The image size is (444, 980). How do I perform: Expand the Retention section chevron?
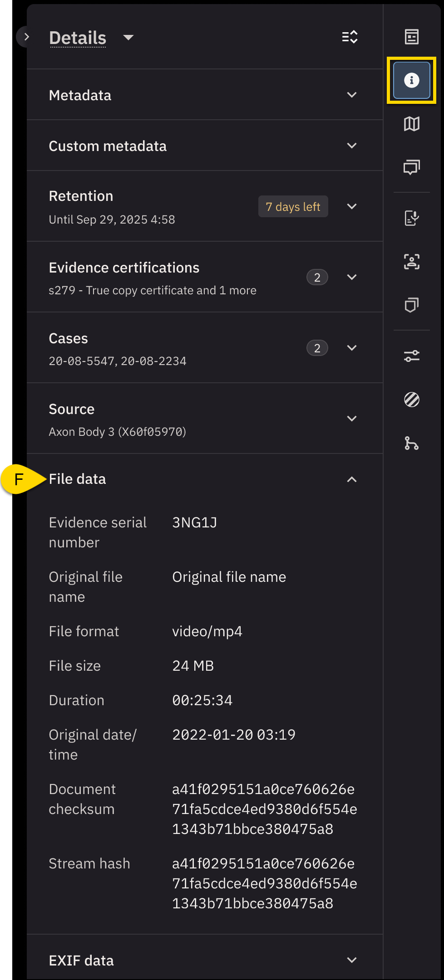point(351,206)
